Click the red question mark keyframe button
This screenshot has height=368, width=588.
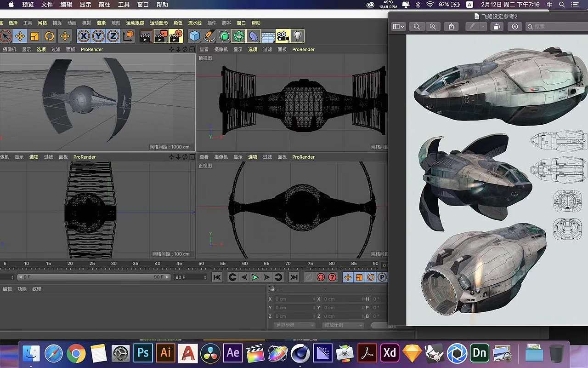(x=332, y=277)
